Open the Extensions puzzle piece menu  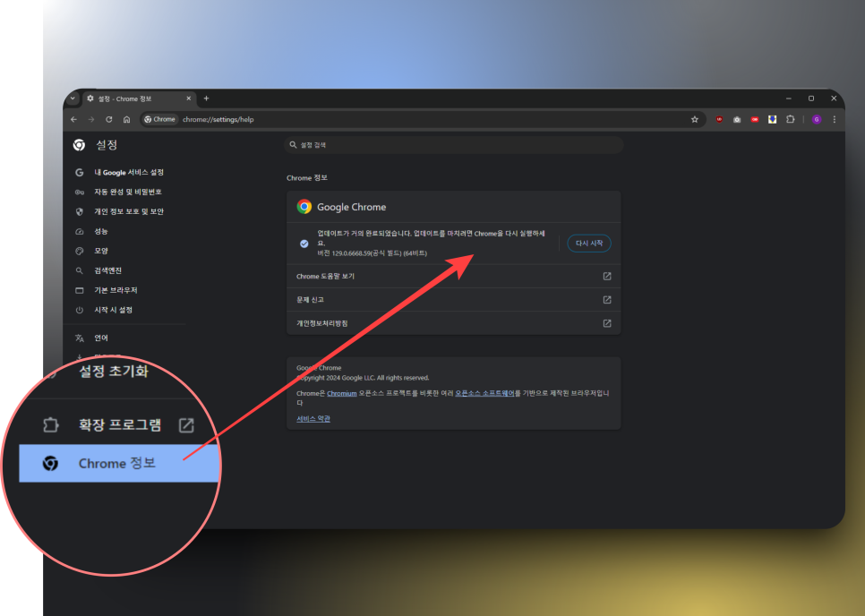coord(790,119)
